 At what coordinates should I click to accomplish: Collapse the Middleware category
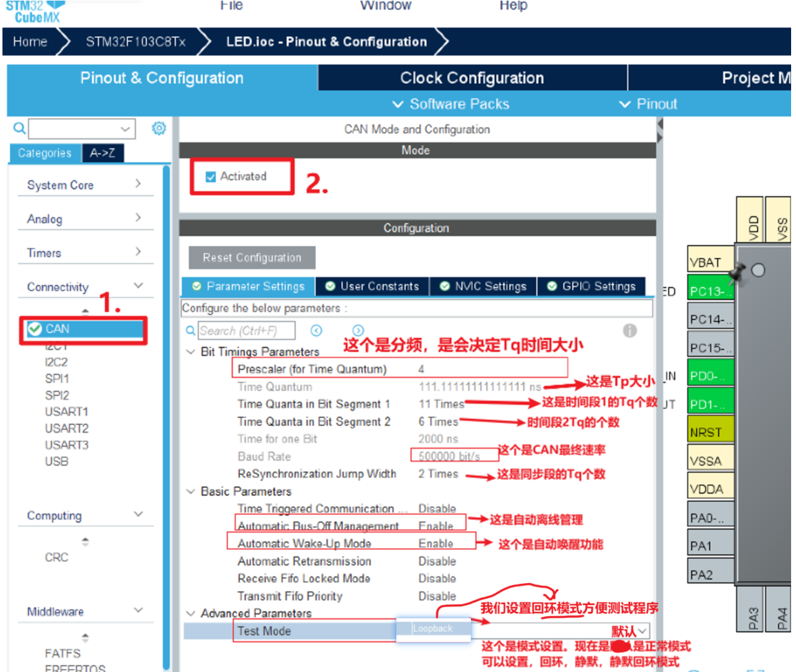[138, 610]
